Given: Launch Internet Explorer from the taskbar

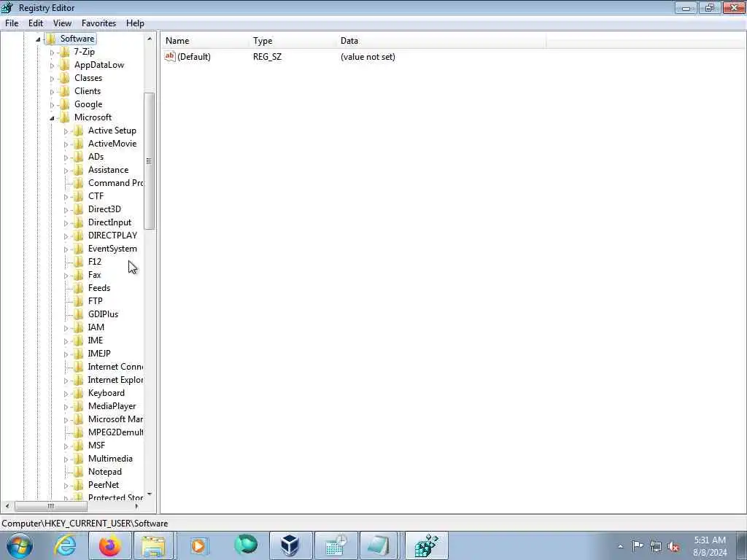Looking at the screenshot, I should [65, 545].
